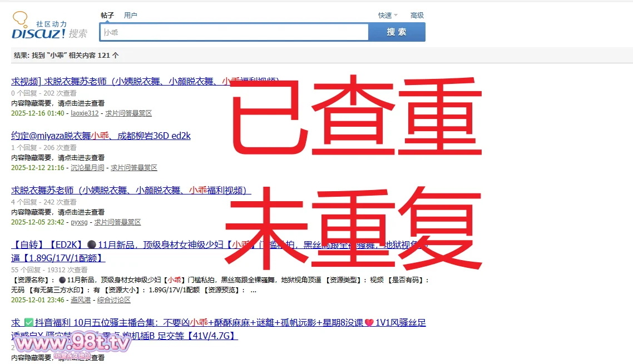View author laoxie312's profile

pyautogui.click(x=84, y=113)
